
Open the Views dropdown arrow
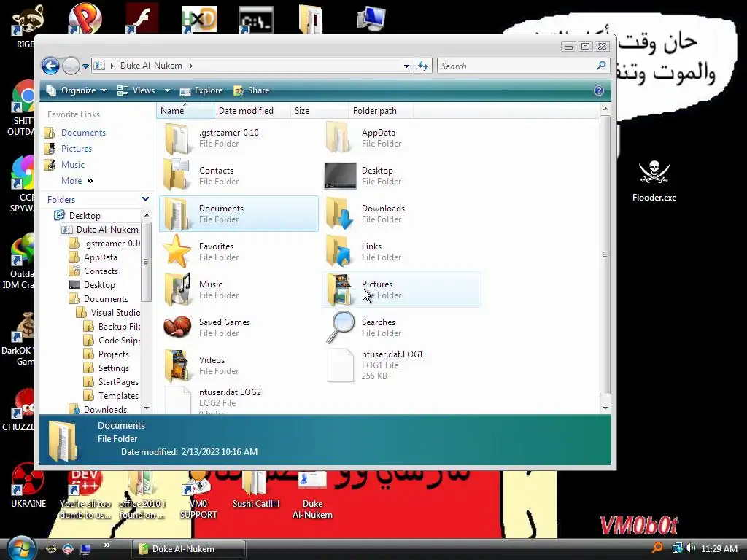tap(167, 90)
